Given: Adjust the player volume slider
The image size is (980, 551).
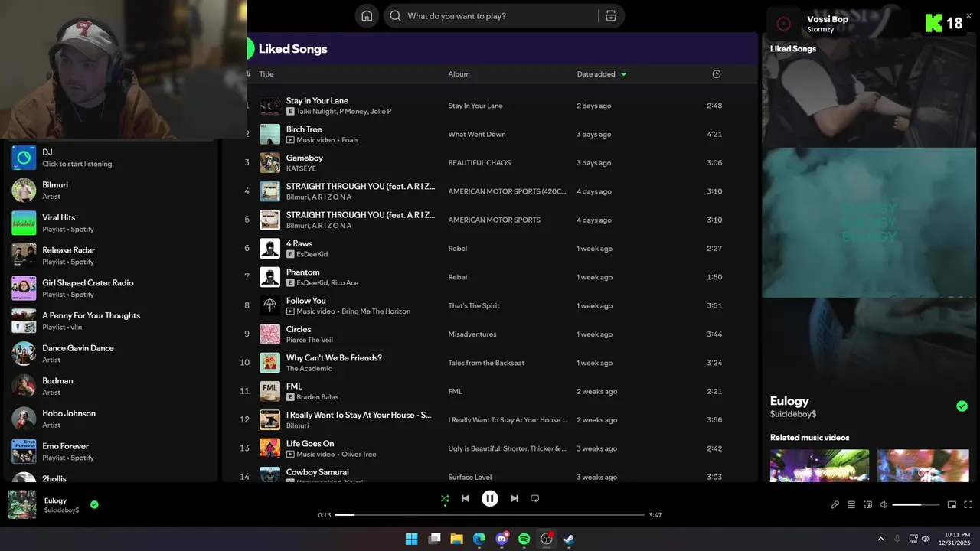Looking at the screenshot, I should click(x=916, y=505).
